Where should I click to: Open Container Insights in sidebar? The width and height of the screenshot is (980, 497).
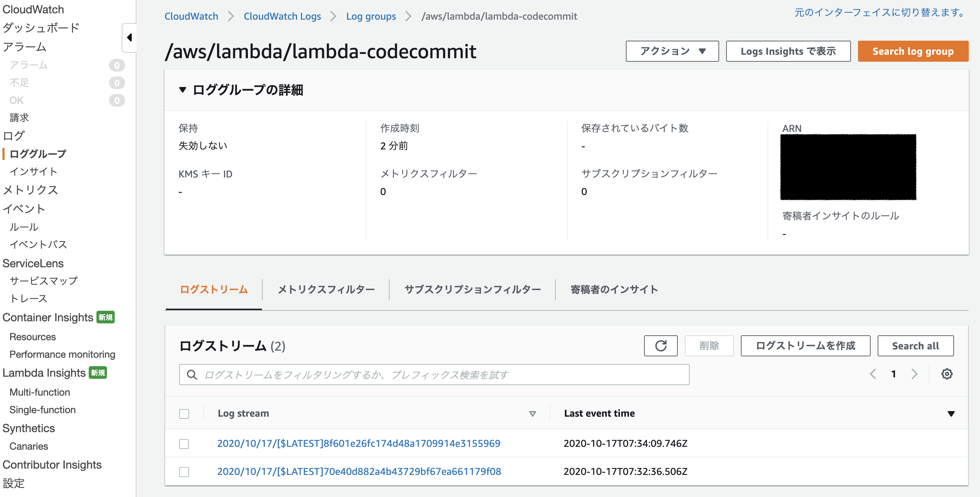click(x=48, y=317)
